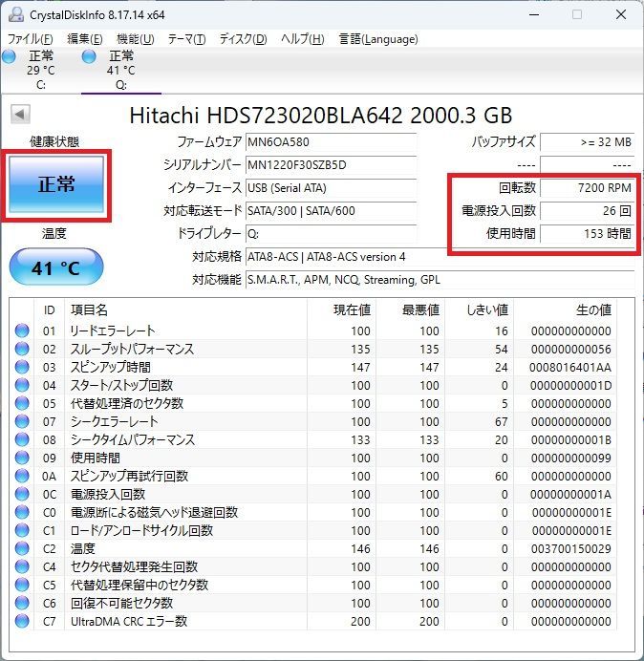This screenshot has height=661, width=644.
Task: Select the Q: disk tab showing 41 °C
Action: tap(121, 71)
